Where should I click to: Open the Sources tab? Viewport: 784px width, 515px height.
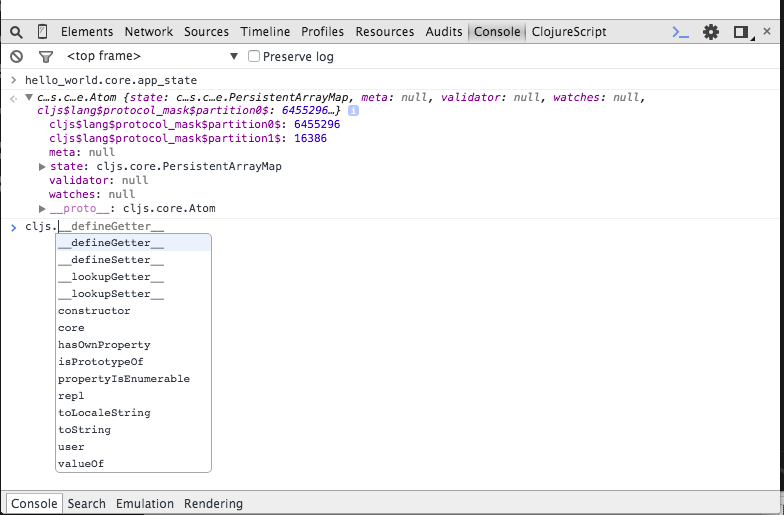tap(206, 32)
